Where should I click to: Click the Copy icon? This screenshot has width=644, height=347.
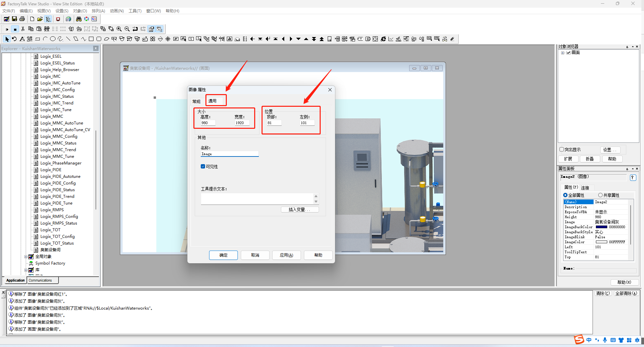click(31, 29)
